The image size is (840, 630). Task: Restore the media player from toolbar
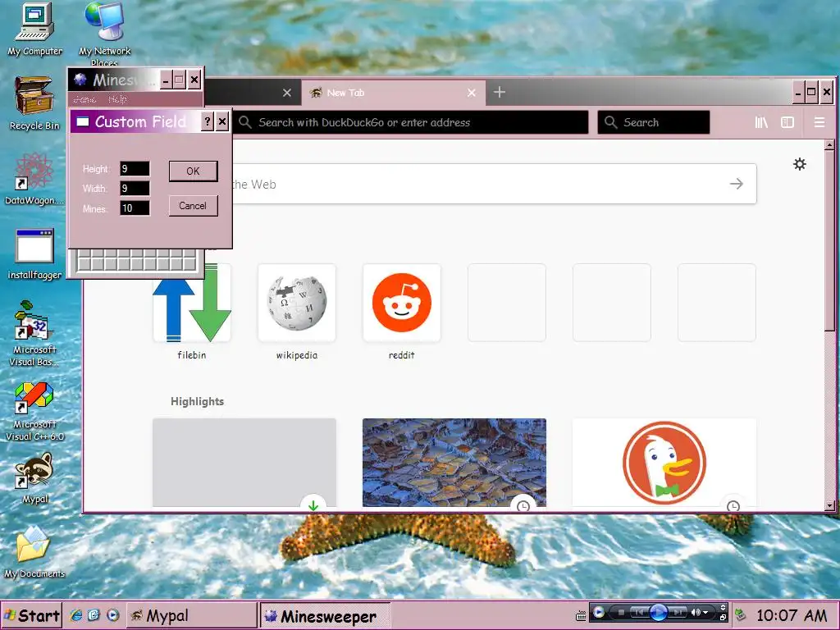click(x=724, y=617)
